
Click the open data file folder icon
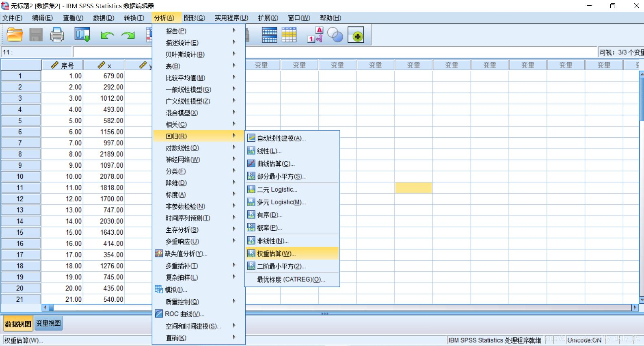(x=15, y=35)
